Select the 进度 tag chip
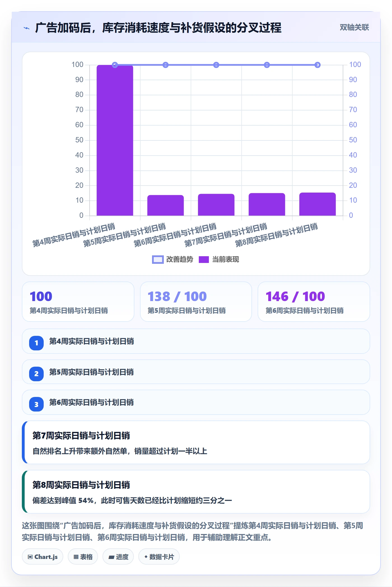The width and height of the screenshot is (392, 587). [118, 557]
